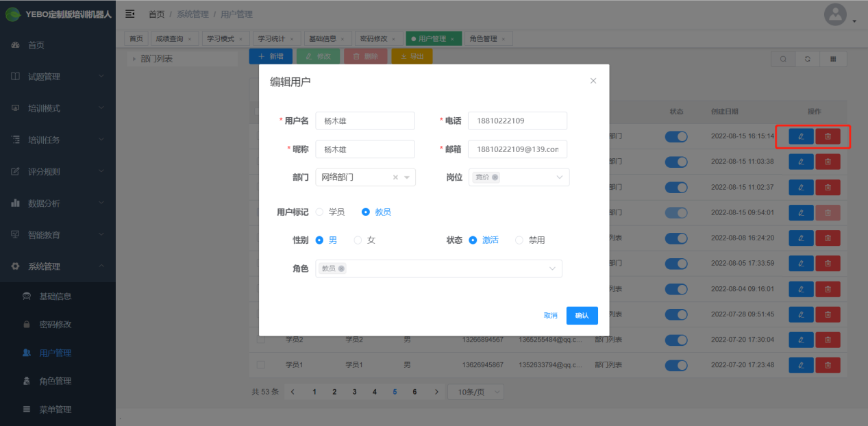Choose 女 for gender
868x426 pixels.
pyautogui.click(x=358, y=240)
